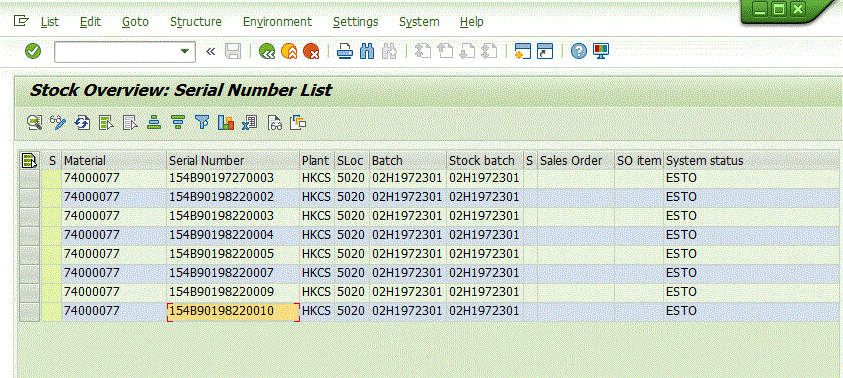Screen dimensions: 843x378
Task: Toggle Display/Change via glasses-and-pencil icon
Action: pyautogui.click(x=58, y=123)
